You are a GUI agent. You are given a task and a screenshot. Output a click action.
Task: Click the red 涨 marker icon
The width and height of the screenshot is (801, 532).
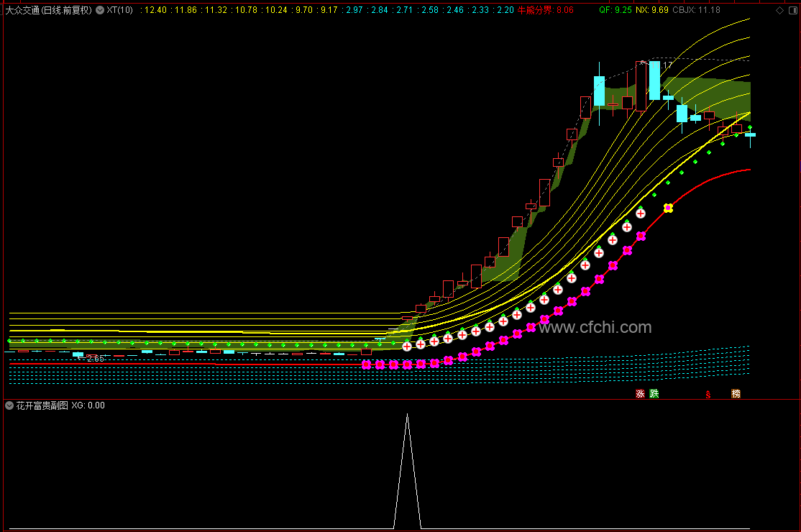tap(640, 394)
